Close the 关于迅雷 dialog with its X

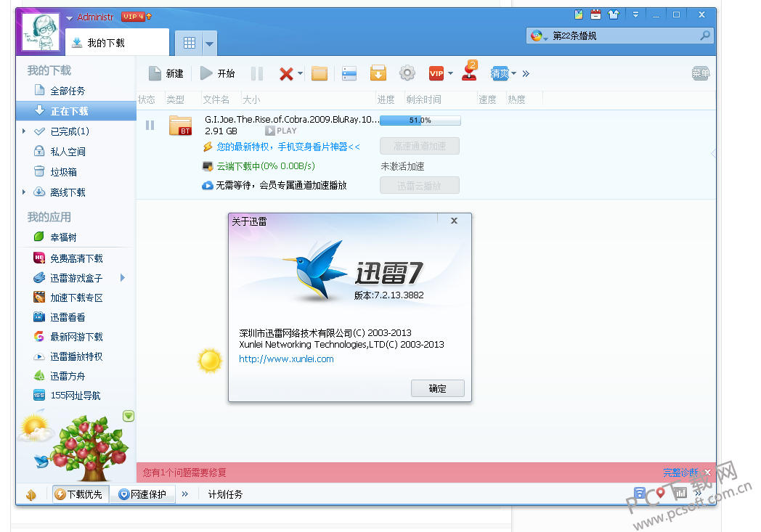click(x=455, y=221)
